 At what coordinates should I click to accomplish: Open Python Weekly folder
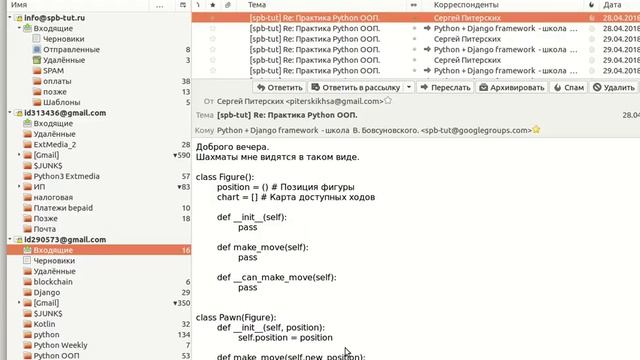pyautogui.click(x=60, y=345)
